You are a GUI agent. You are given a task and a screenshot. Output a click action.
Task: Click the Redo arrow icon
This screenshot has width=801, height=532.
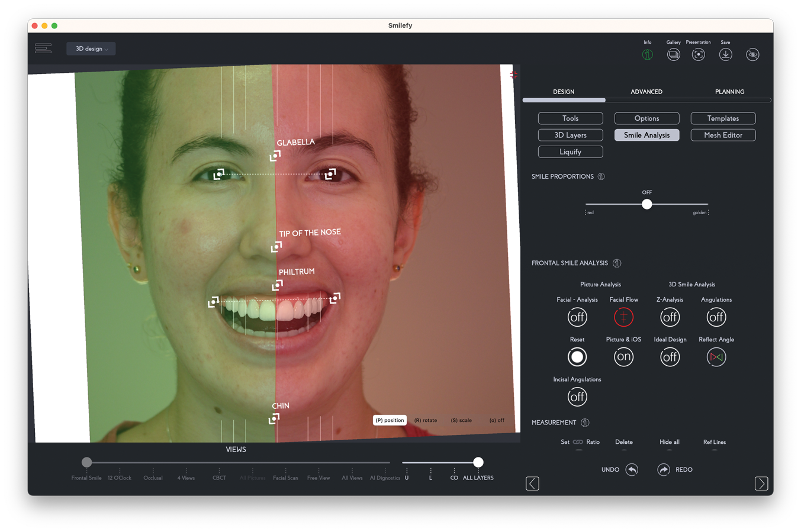[664, 470]
